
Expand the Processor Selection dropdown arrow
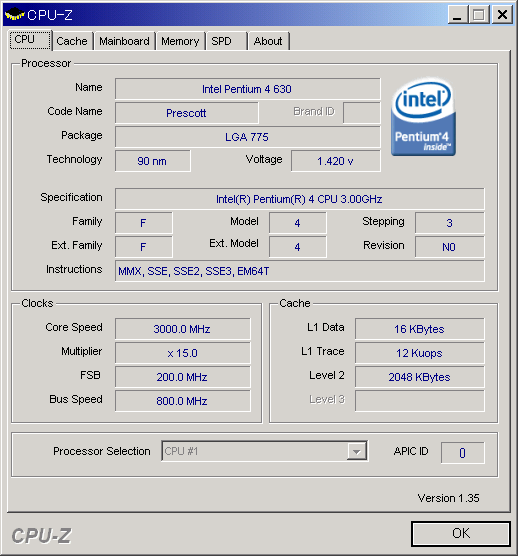(357, 451)
